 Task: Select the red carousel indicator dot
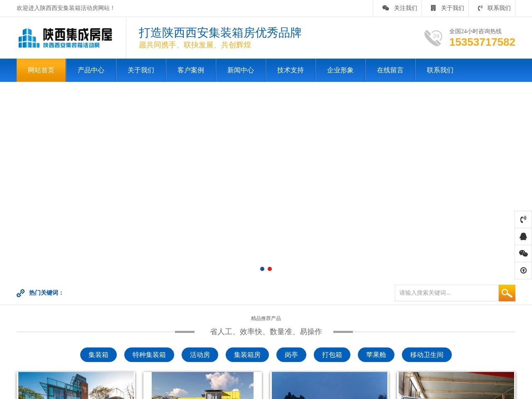(x=269, y=268)
